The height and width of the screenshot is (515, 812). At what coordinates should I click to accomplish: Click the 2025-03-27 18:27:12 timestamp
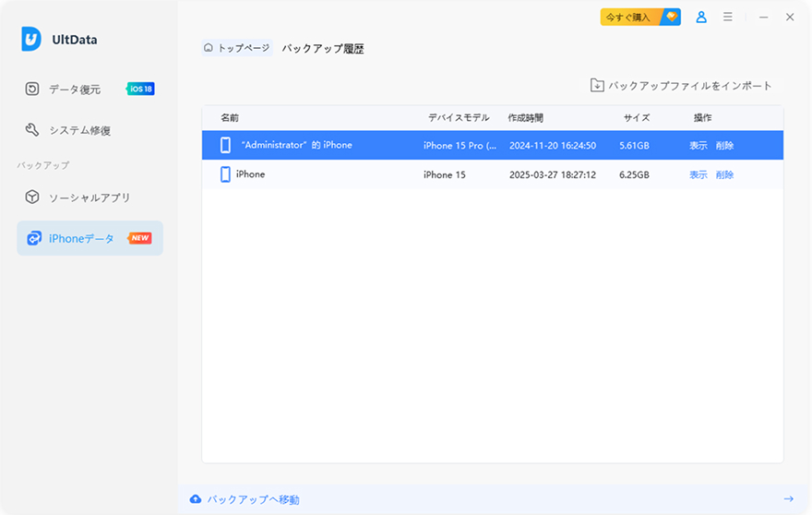point(553,174)
